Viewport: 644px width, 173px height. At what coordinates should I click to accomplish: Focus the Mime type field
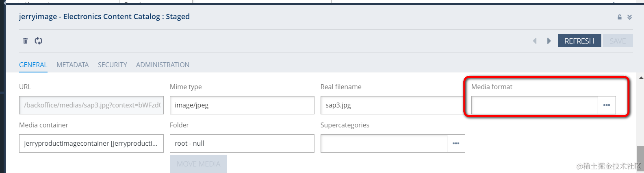point(242,105)
